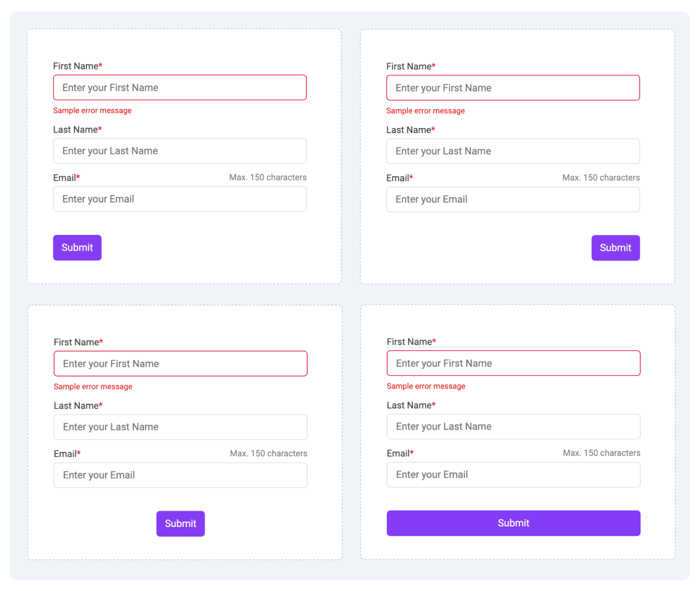
Task: Focus Email field in top-right form
Action: click(512, 200)
